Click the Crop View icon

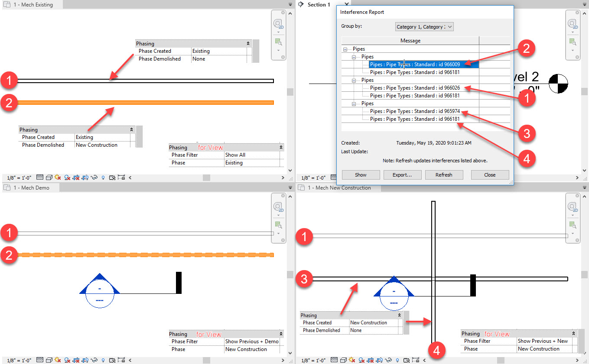pyautogui.click(x=77, y=177)
